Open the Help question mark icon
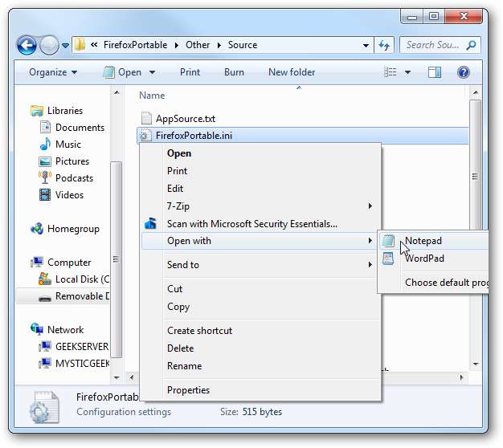The image size is (503, 448). point(463,72)
